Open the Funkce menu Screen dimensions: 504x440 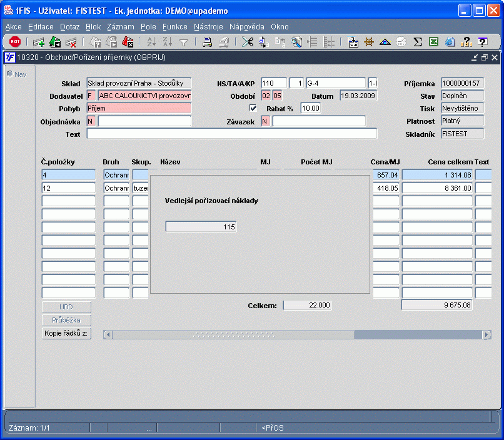[x=175, y=27]
